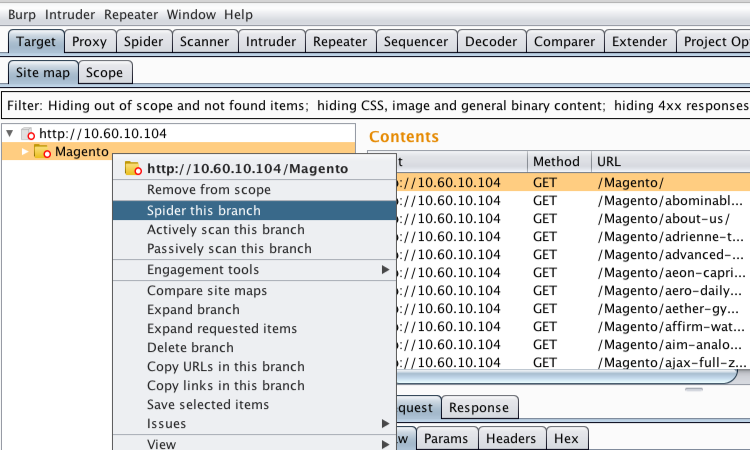The height and width of the screenshot is (450, 750).
Task: Choose Passively scan this branch
Action: tap(254, 249)
